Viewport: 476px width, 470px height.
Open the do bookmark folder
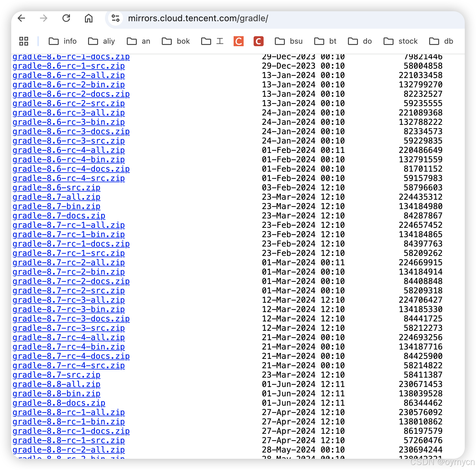[x=360, y=41]
